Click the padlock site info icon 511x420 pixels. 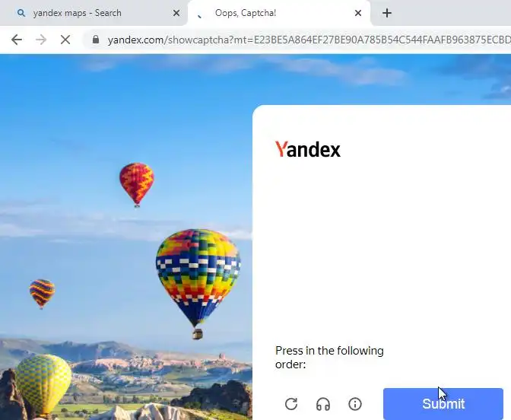pos(96,40)
